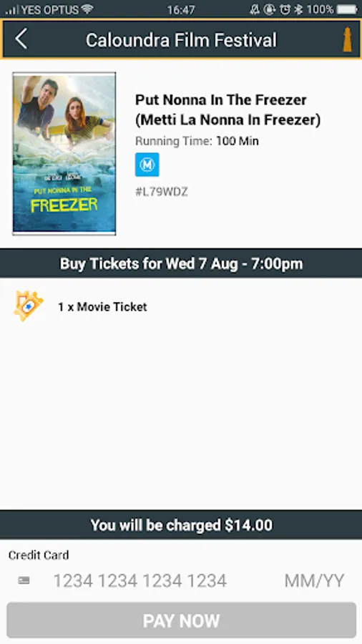Tap the small credit card icon
The height and width of the screenshot is (644, 362).
pos(24,580)
